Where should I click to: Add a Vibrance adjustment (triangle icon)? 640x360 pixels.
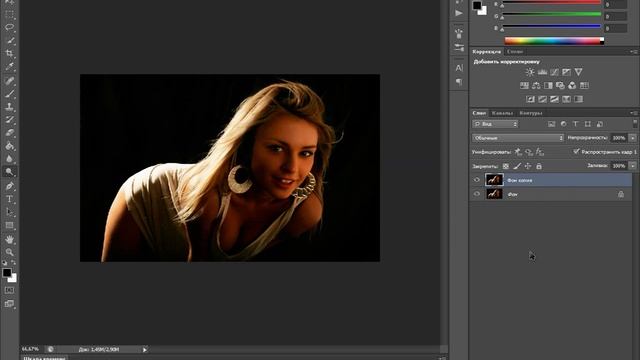tap(578, 72)
